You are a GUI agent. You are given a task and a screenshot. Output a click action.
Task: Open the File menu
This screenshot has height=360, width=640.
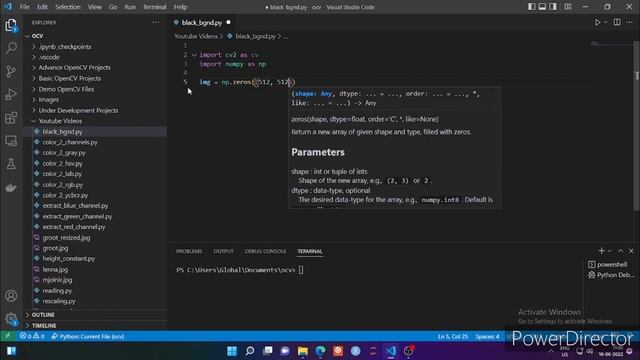pyautogui.click(x=24, y=7)
